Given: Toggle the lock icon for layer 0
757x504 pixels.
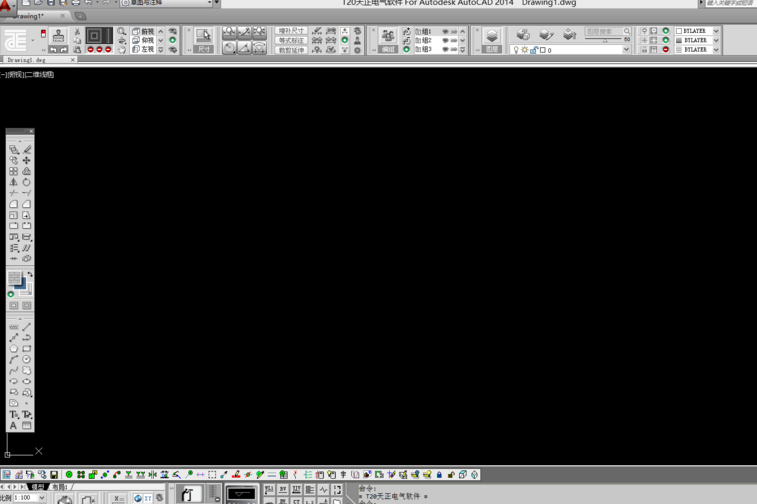Looking at the screenshot, I should click(x=533, y=50).
